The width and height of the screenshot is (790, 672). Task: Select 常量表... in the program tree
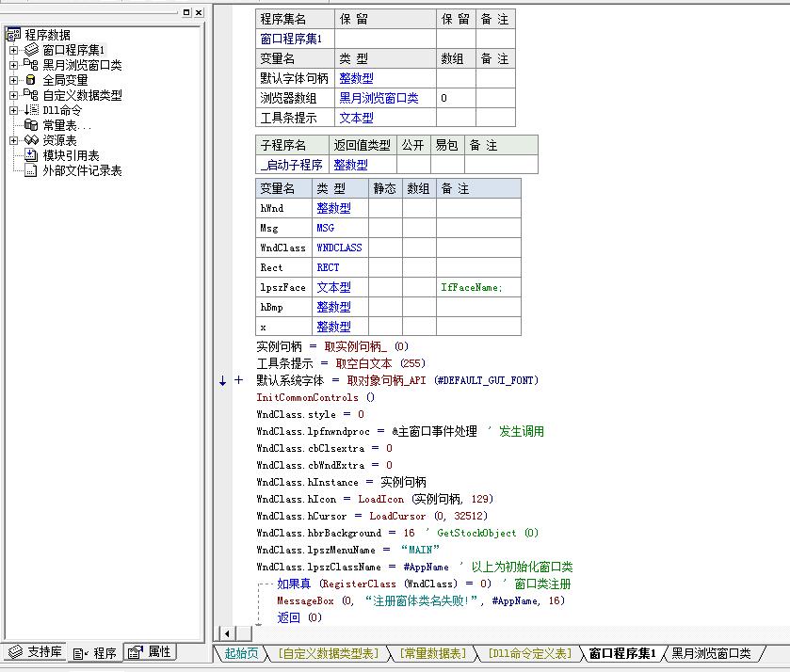(x=66, y=125)
